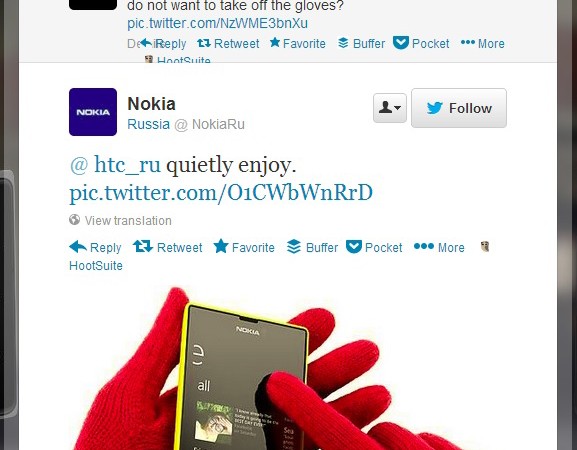Open the Nokia account name link

(x=151, y=104)
